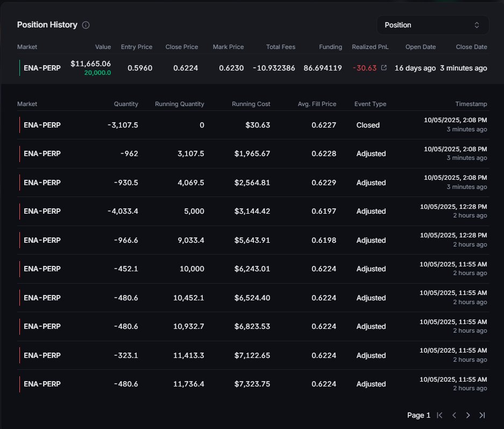Viewport: 504px width, 429px height.
Task: Click the -452.1 quantity cell
Action: click(126, 269)
